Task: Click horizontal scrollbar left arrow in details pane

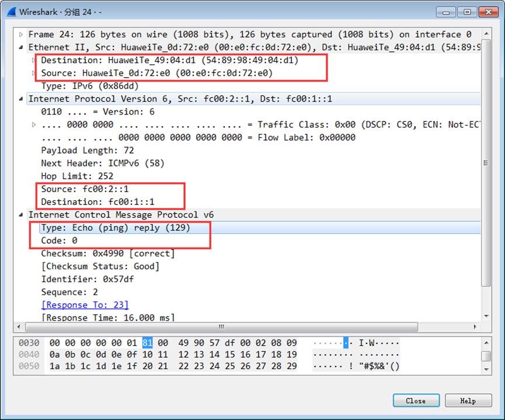Action: 19,327
